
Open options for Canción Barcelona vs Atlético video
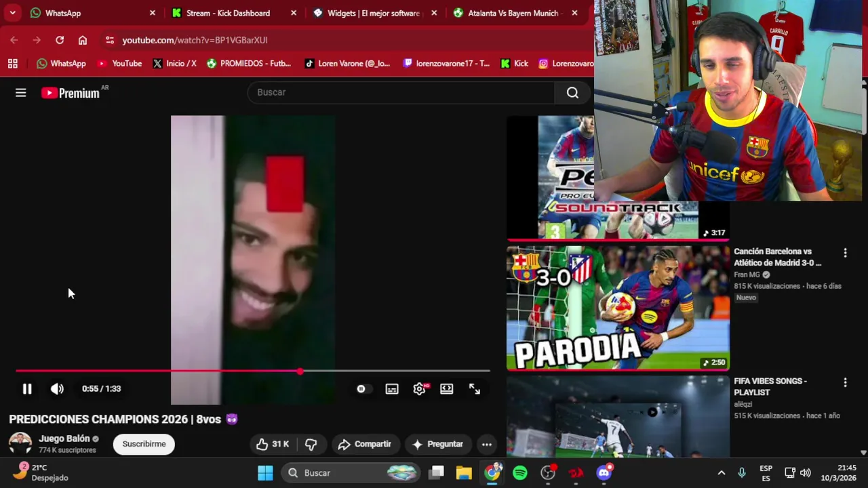point(845,253)
